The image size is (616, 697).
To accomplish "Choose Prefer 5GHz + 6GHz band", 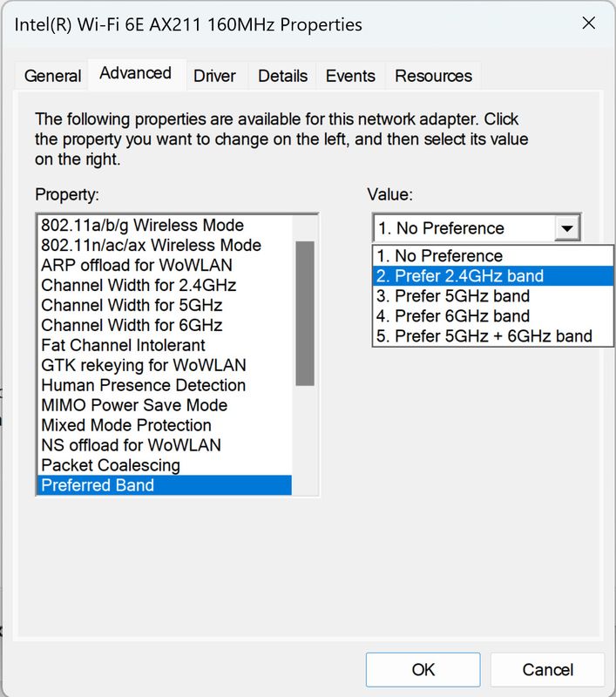I will 484,336.
